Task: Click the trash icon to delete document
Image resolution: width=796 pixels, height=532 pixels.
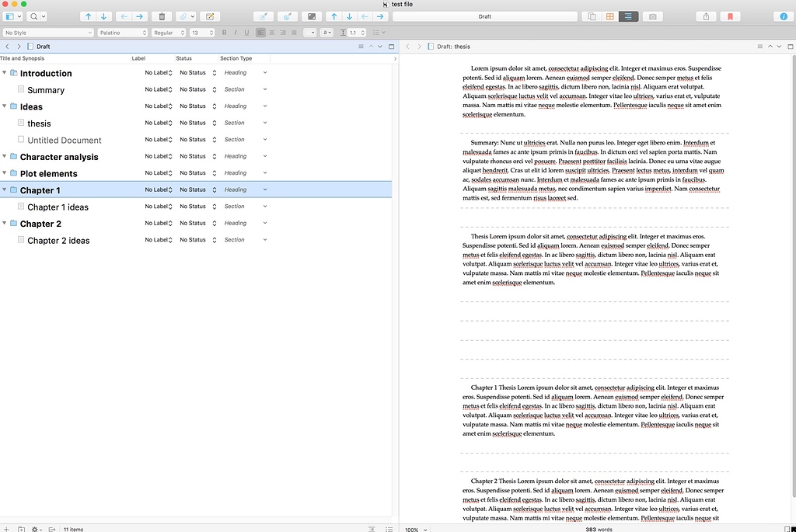Action: [162, 16]
